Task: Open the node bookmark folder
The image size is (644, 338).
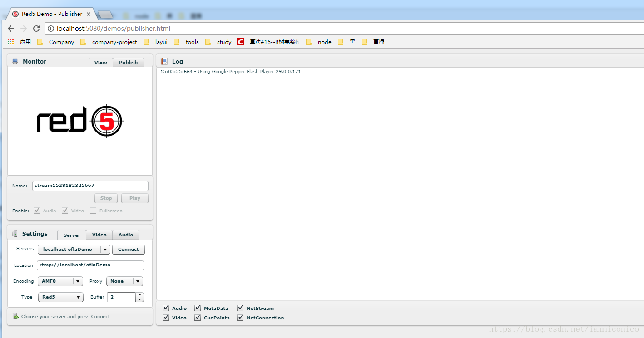Action: click(318, 42)
